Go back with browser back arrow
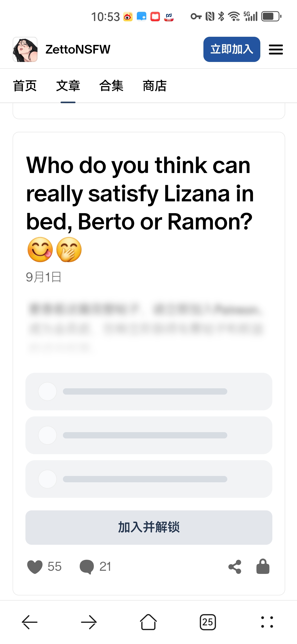The height and width of the screenshot is (644, 297). [30, 622]
